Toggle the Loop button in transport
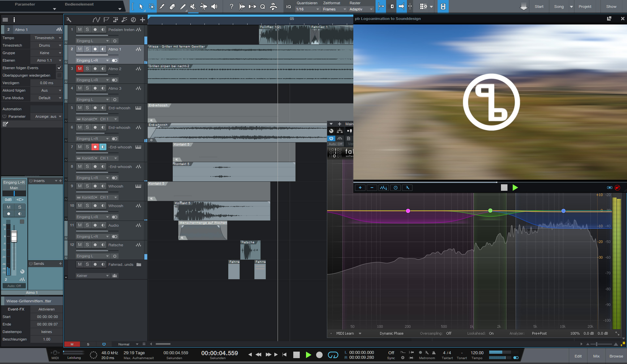The image size is (627, 364). (333, 355)
